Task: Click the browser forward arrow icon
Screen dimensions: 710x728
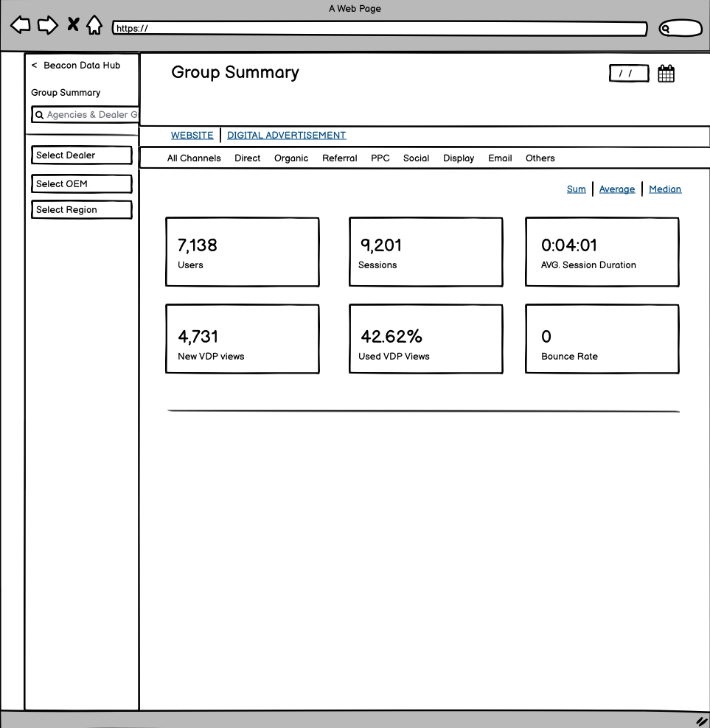Action: pos(48,25)
